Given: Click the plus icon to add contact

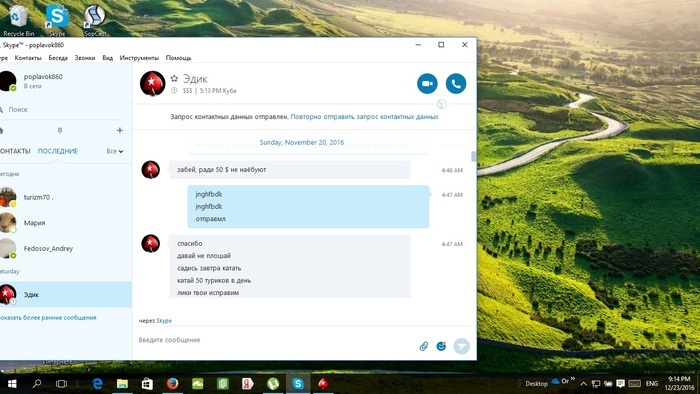Looking at the screenshot, I should pyautogui.click(x=120, y=130).
